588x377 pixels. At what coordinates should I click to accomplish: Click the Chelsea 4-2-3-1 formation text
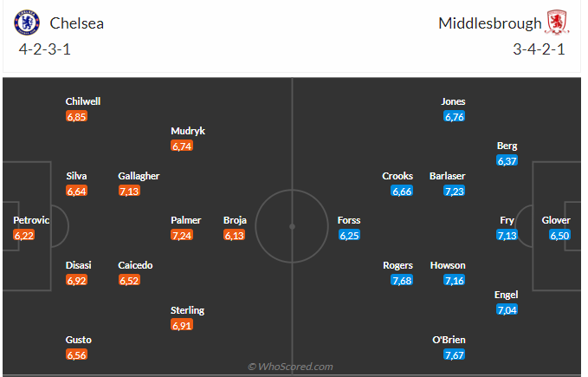(x=45, y=49)
